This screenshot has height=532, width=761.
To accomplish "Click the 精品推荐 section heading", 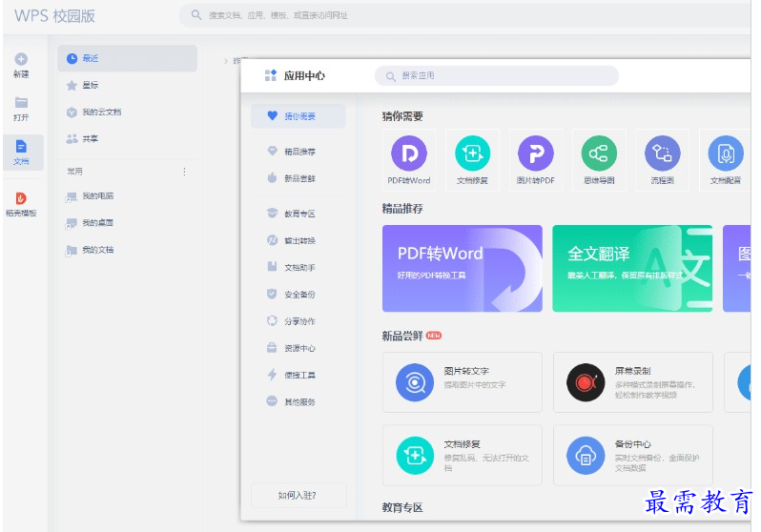I will coord(402,209).
